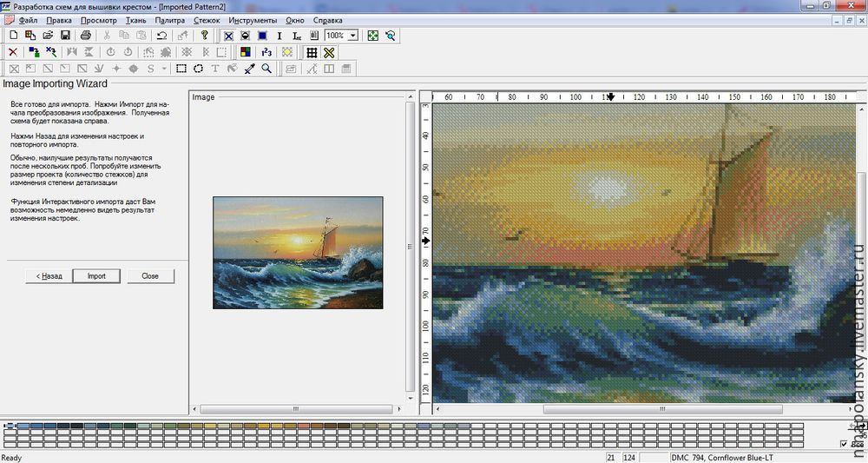Click Image pane scroll-up arrow

pos(411,97)
